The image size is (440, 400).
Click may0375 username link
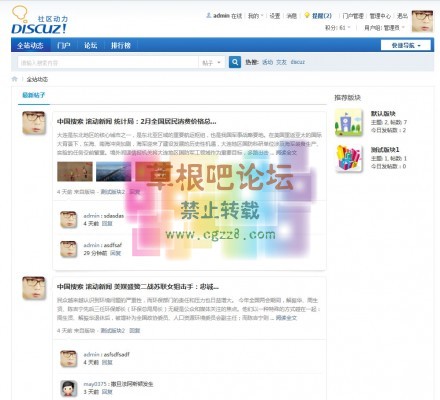coord(95,384)
